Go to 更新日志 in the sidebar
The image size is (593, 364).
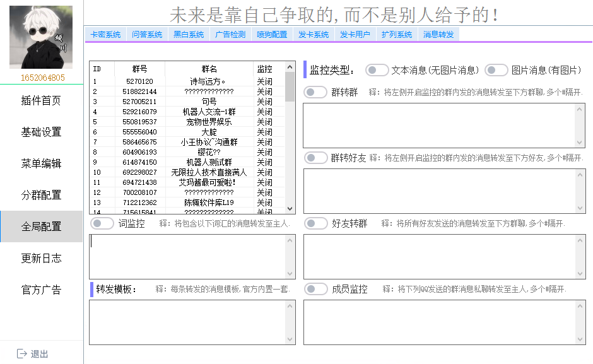coord(41,258)
